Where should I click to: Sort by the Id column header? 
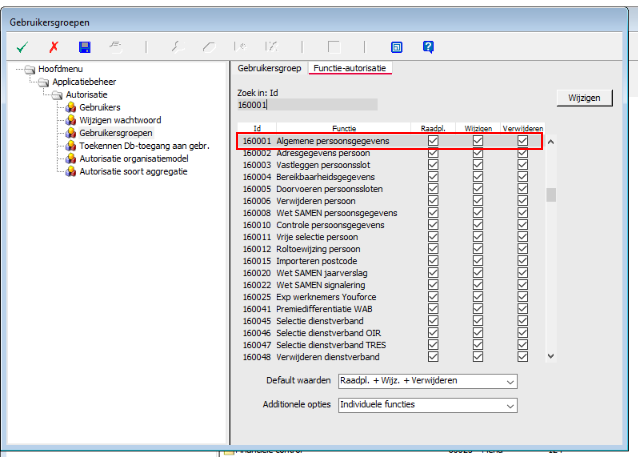(x=257, y=128)
